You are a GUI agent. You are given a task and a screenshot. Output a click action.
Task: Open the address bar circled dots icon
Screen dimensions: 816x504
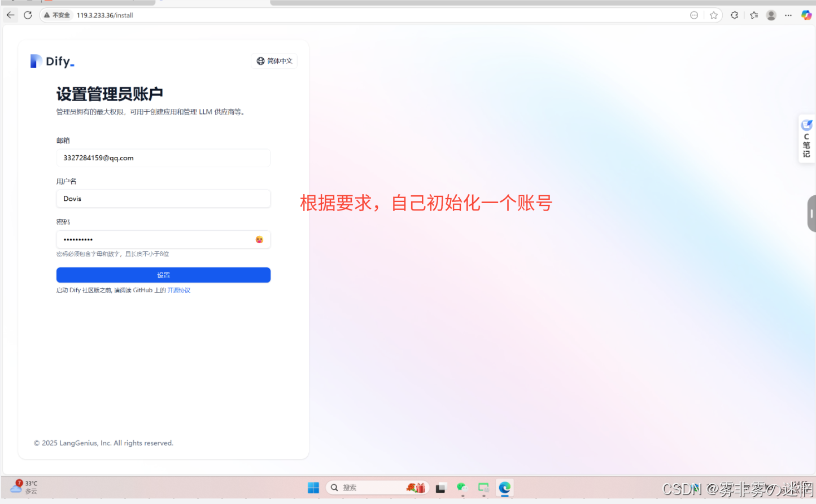(694, 15)
